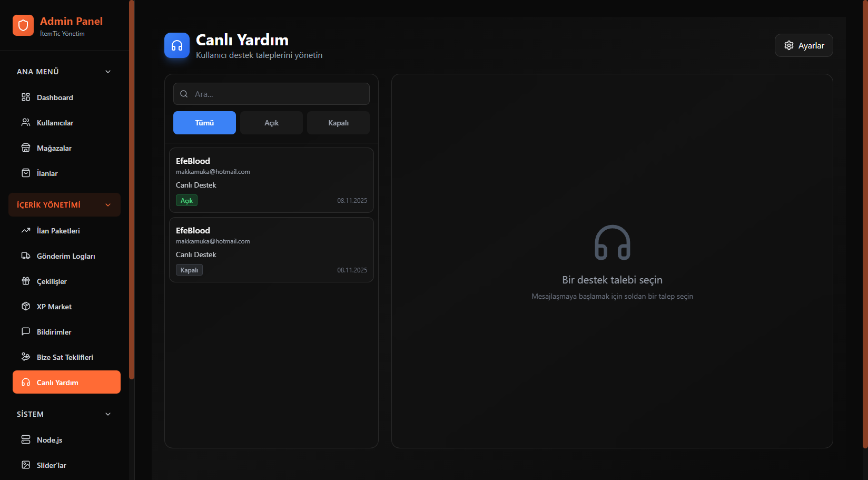Click the Dashboard grid icon in sidebar
Image resolution: width=868 pixels, height=480 pixels.
click(x=25, y=97)
